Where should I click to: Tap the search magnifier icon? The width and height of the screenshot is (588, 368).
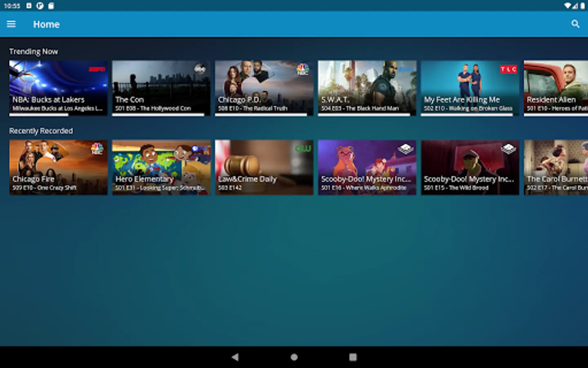click(x=575, y=24)
